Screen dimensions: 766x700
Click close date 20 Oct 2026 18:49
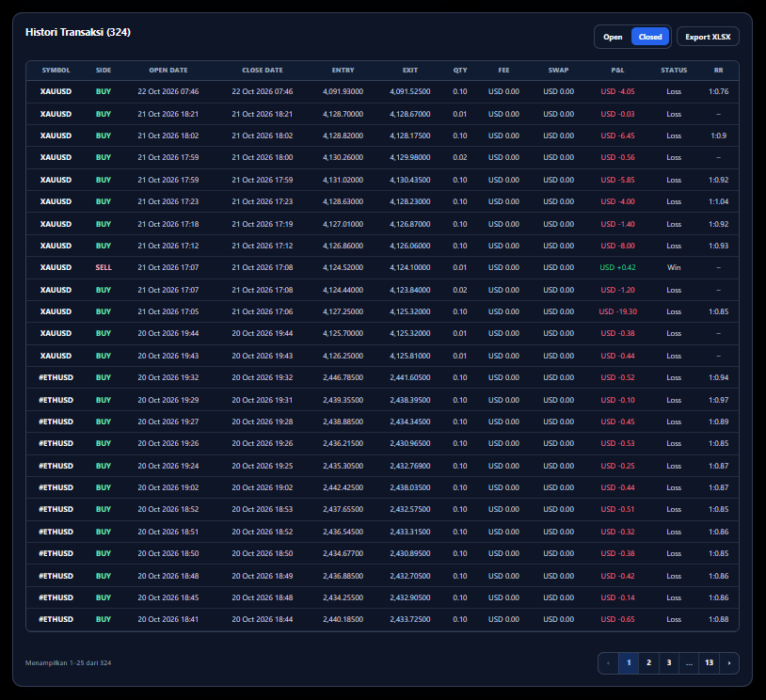263,576
